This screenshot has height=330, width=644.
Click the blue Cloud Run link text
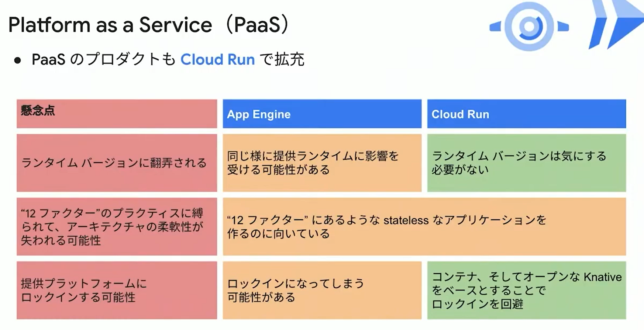tap(217, 59)
